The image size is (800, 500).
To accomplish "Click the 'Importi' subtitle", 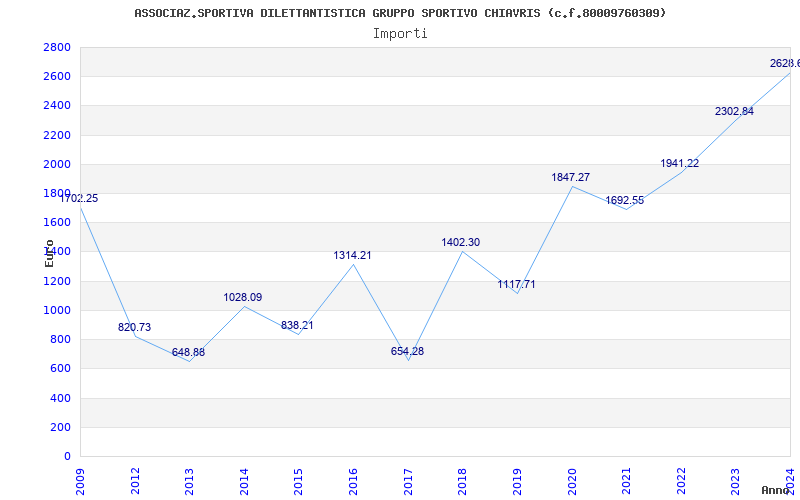I will [400, 34].
